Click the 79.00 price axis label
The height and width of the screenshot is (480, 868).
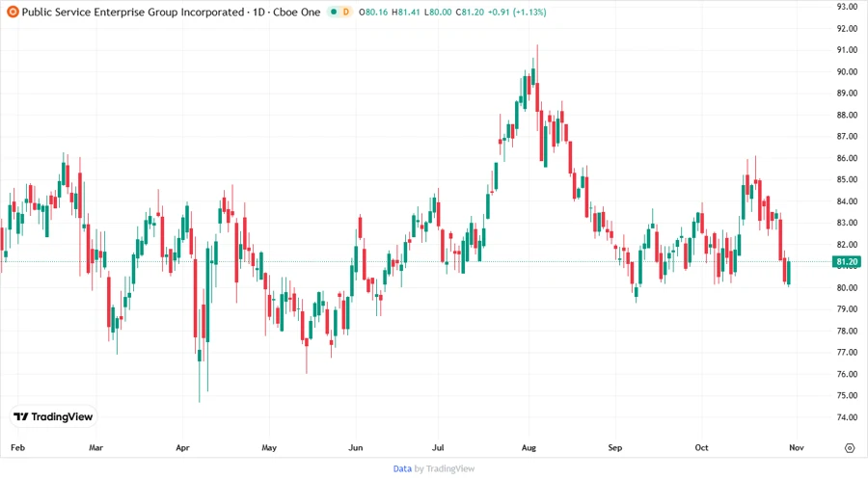click(x=847, y=308)
